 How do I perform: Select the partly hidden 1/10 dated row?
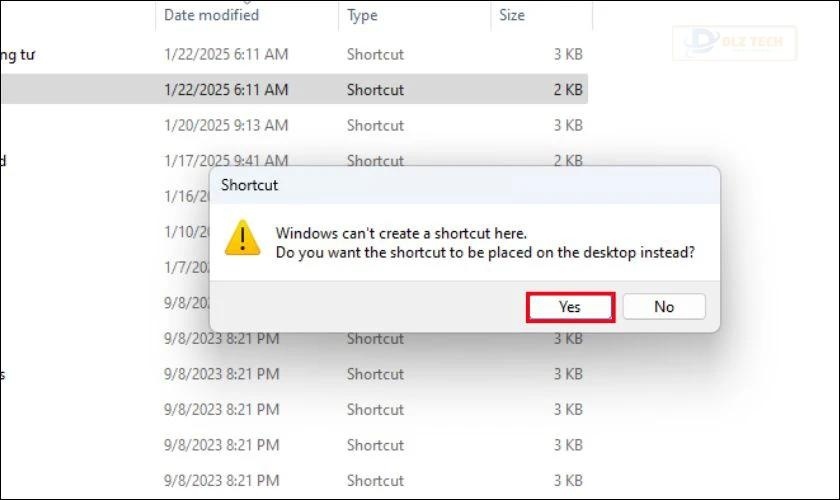pyautogui.click(x=186, y=232)
